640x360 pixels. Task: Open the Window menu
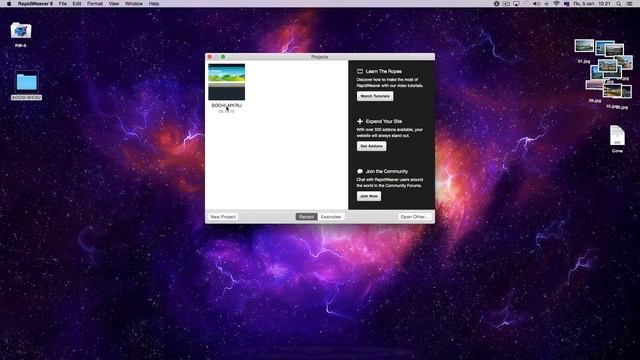point(134,4)
